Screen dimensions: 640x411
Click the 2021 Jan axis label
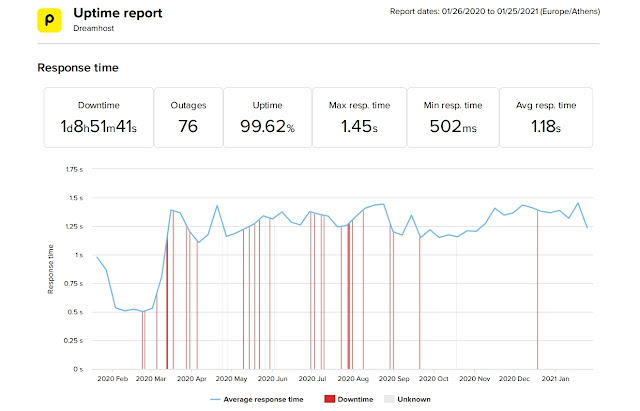555,379
